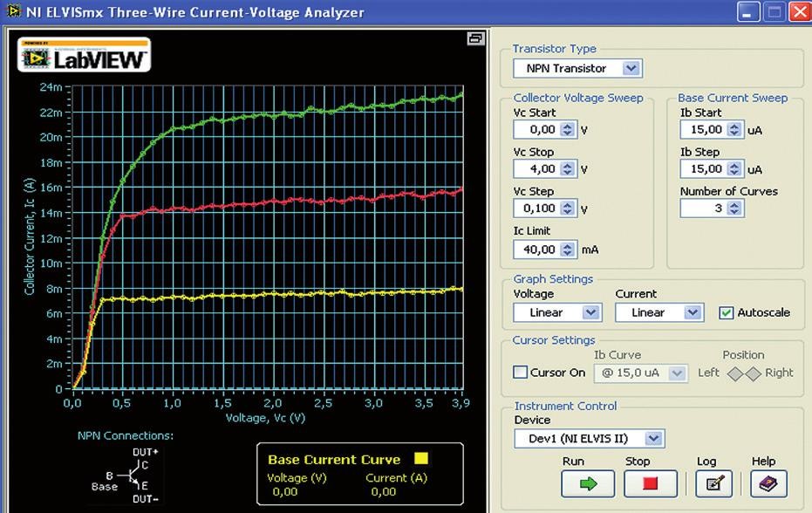Click the Vc Step stepper arrows
Screen dimensions: 812x513
point(568,209)
